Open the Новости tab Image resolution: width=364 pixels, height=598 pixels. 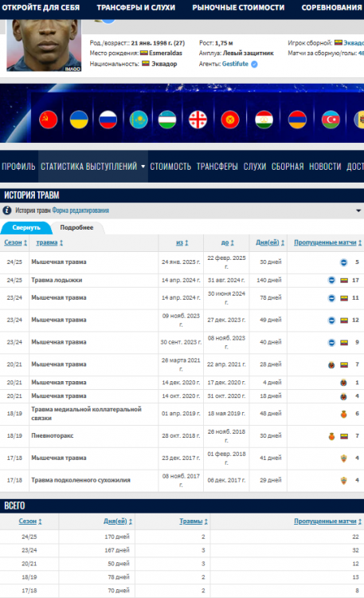tap(325, 167)
